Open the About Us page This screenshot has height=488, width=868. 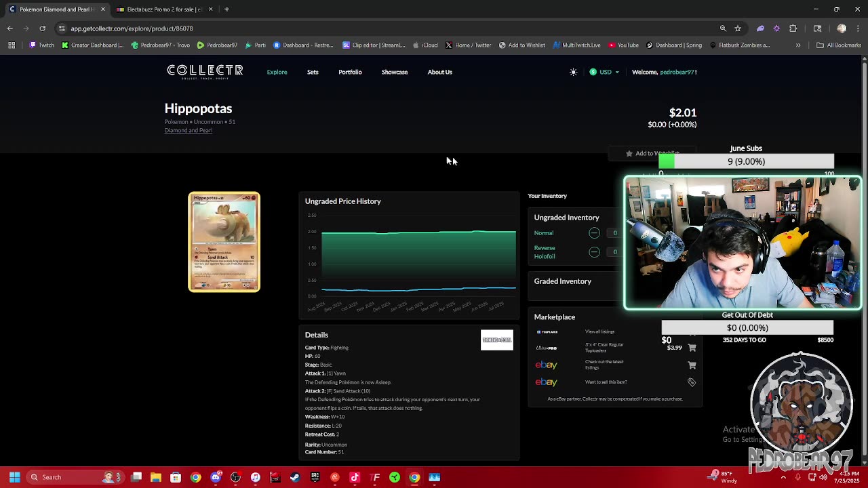(x=439, y=72)
